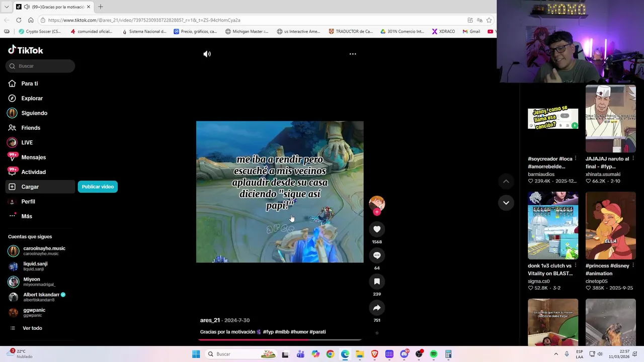The height and width of the screenshot is (362, 644).
Task: Click the browser address bar URL
Action: tap(144, 20)
